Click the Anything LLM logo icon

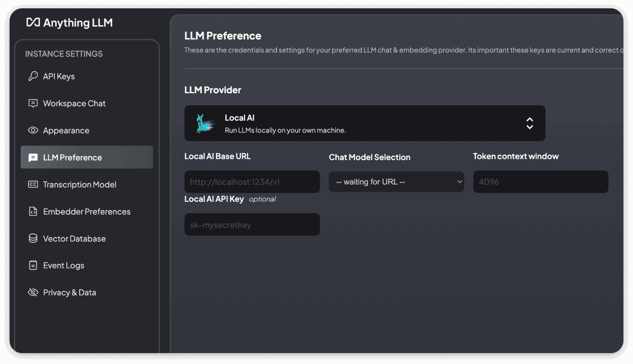[x=33, y=22]
